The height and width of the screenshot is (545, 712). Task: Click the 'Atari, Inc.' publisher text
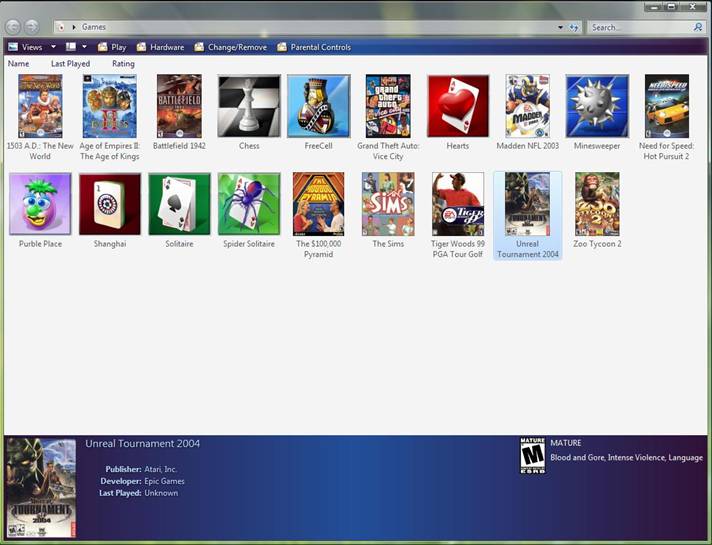click(161, 469)
